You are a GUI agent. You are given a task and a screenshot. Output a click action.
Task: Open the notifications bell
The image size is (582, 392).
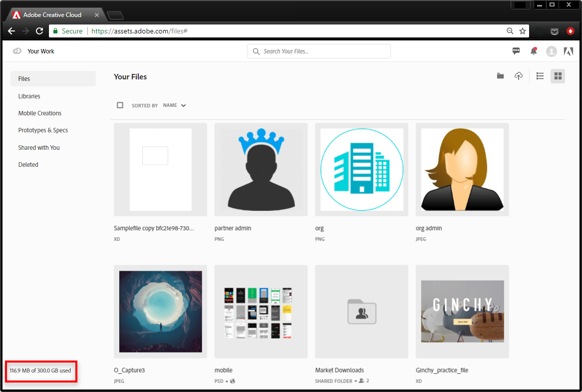click(534, 51)
